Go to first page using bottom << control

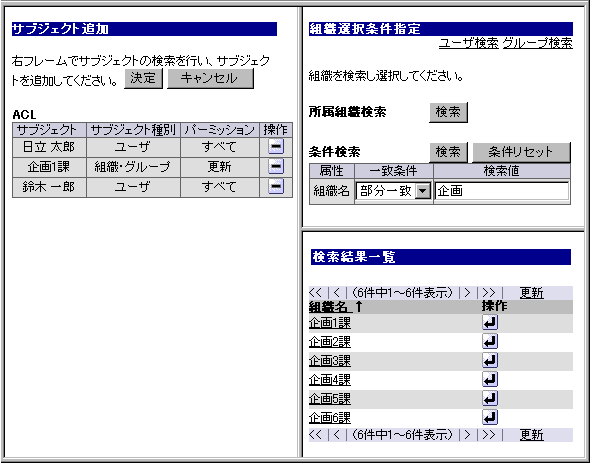click(315, 435)
